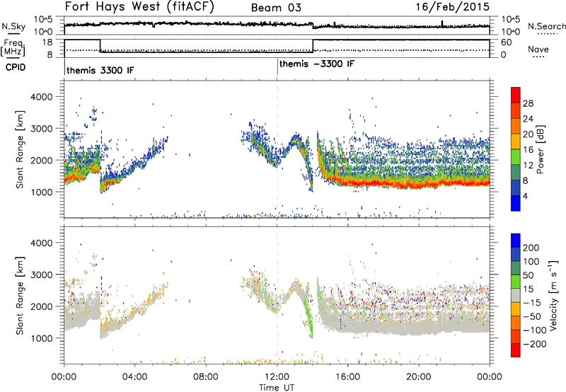This screenshot has height=392, width=566.
Task: Click the '200' Velocity colorbar label
Action: (531, 248)
